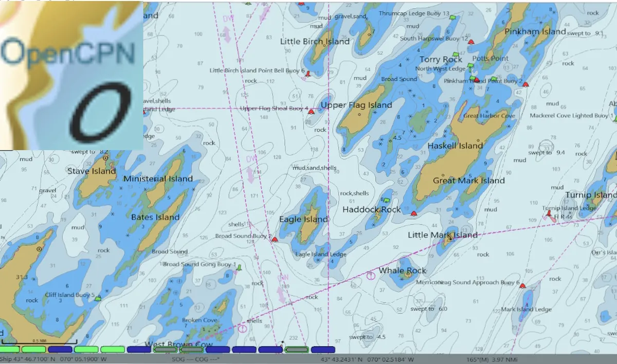Select the Upper Flag Shoal Buoy 4 red marker
The width and height of the screenshot is (617, 364).
click(x=311, y=112)
